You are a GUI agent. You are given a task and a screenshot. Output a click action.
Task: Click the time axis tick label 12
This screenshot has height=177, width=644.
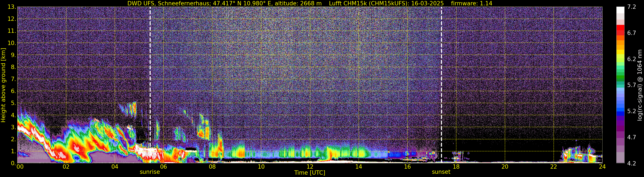(x=310, y=167)
